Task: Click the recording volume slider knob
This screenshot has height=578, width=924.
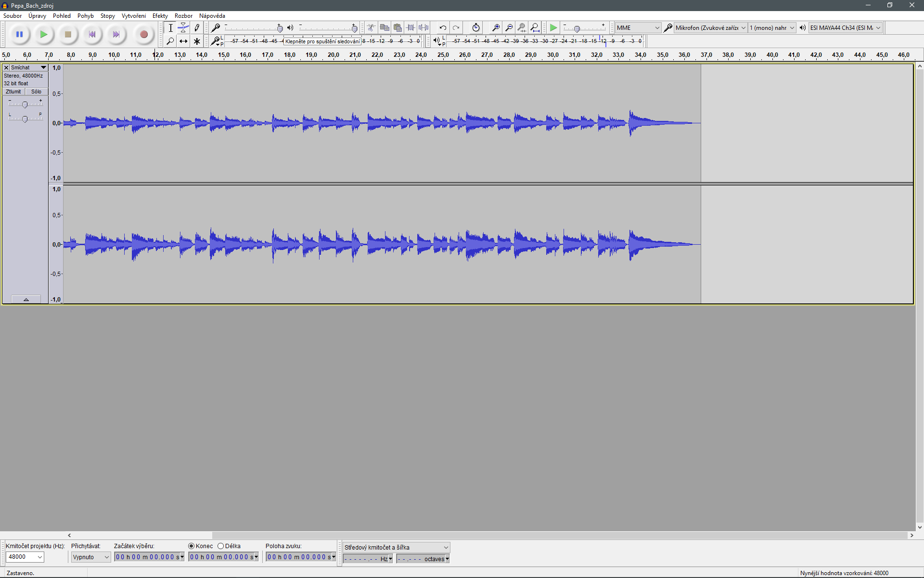Action: [280, 28]
